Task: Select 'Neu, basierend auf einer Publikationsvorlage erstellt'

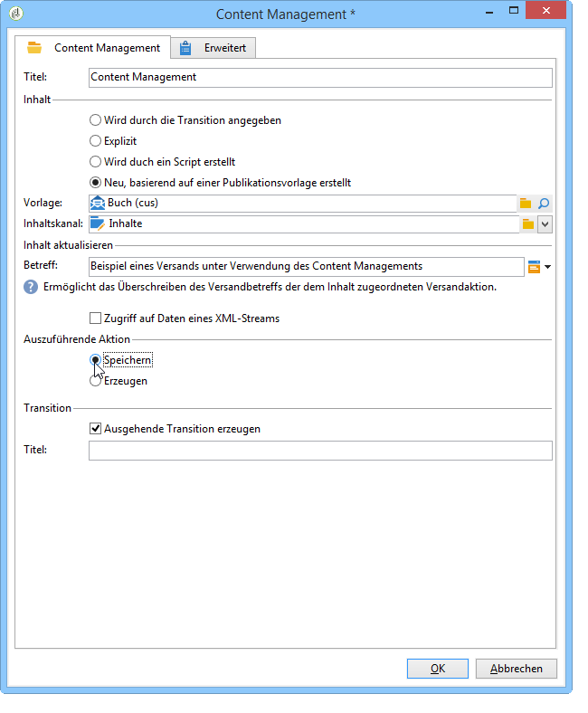Action: [220, 183]
